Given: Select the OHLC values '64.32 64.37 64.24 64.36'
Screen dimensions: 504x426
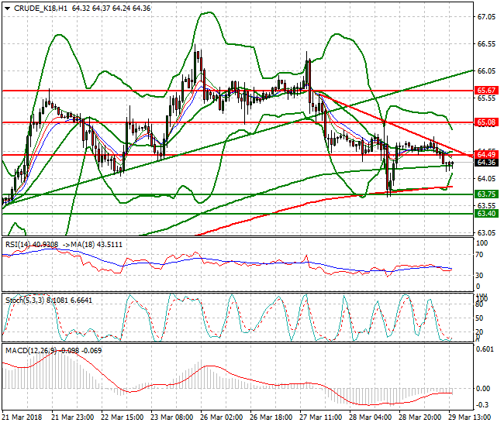Looking at the screenshot, I should 111,9.
